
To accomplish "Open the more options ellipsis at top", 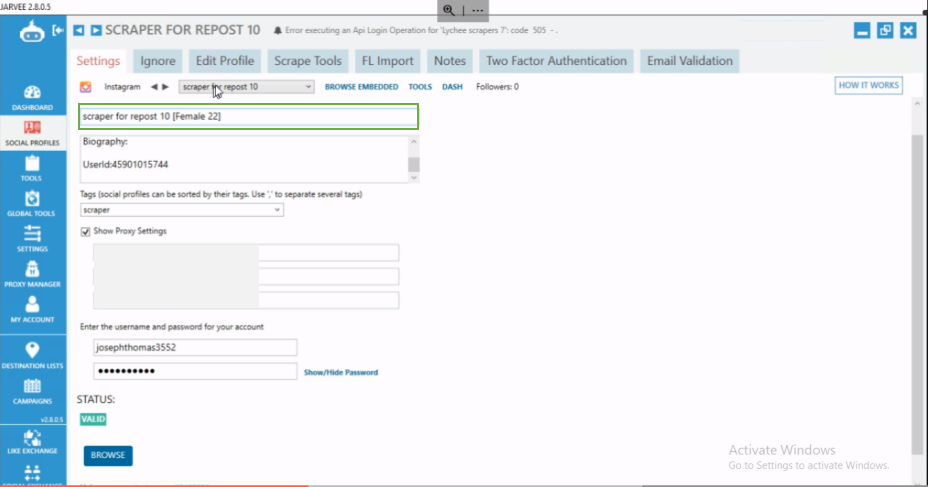I will point(478,10).
